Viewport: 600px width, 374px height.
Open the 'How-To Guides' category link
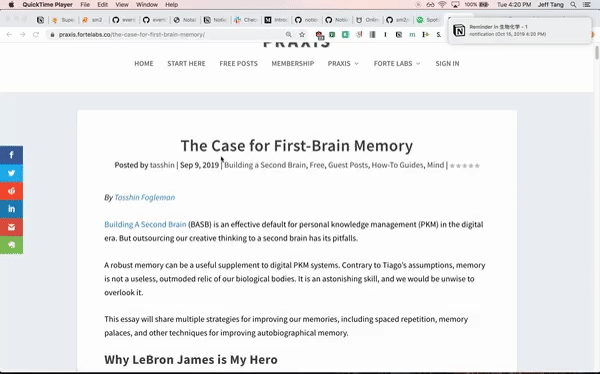(x=397, y=165)
